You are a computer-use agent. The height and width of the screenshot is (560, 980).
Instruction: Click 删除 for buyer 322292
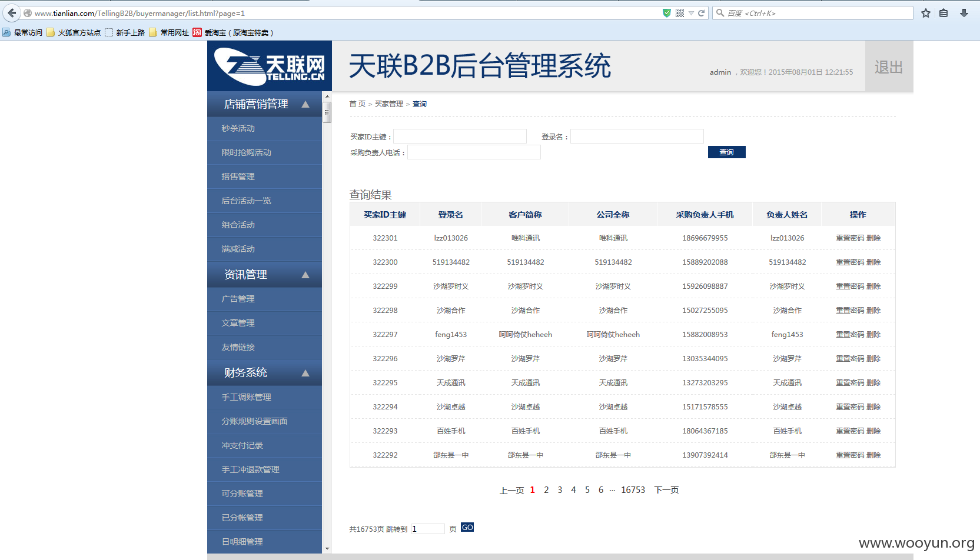pos(873,455)
